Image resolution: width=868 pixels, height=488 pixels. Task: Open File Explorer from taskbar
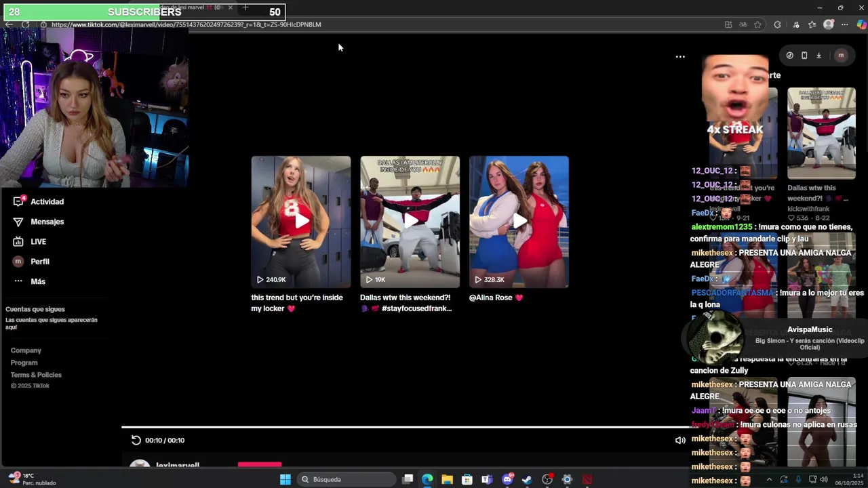[448, 479]
